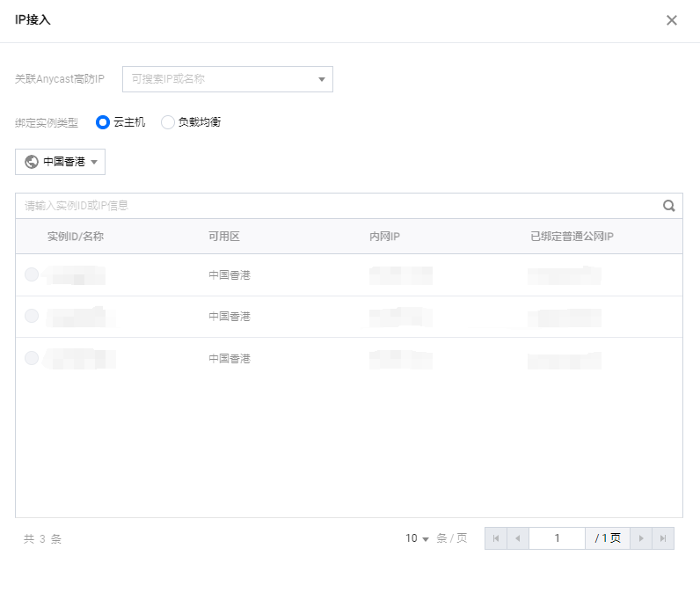Click the 已绑定普通公网IP column header
Viewport: 700px width, 614px height.
pos(572,237)
